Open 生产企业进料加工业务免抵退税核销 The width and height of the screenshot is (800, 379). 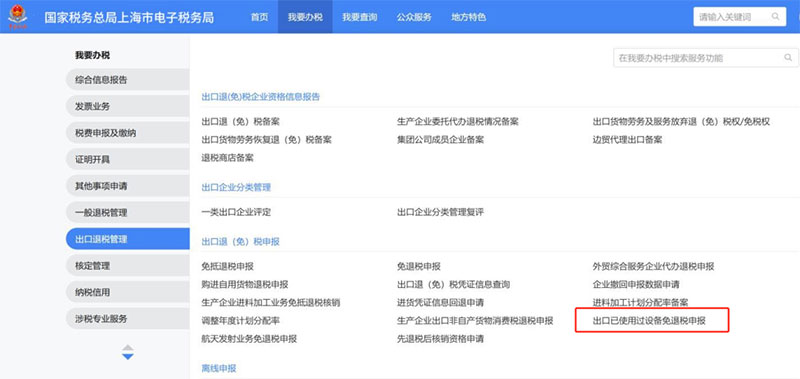coord(271,302)
